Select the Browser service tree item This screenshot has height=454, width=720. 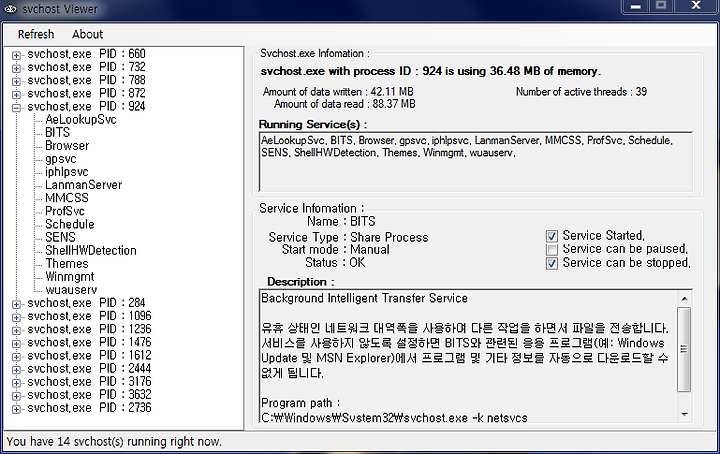point(67,146)
